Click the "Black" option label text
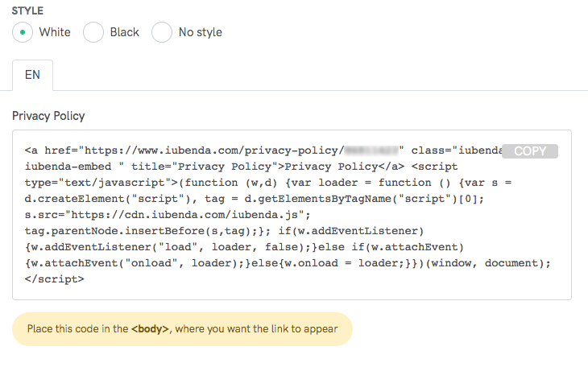The width and height of the screenshot is (588, 371). click(125, 32)
